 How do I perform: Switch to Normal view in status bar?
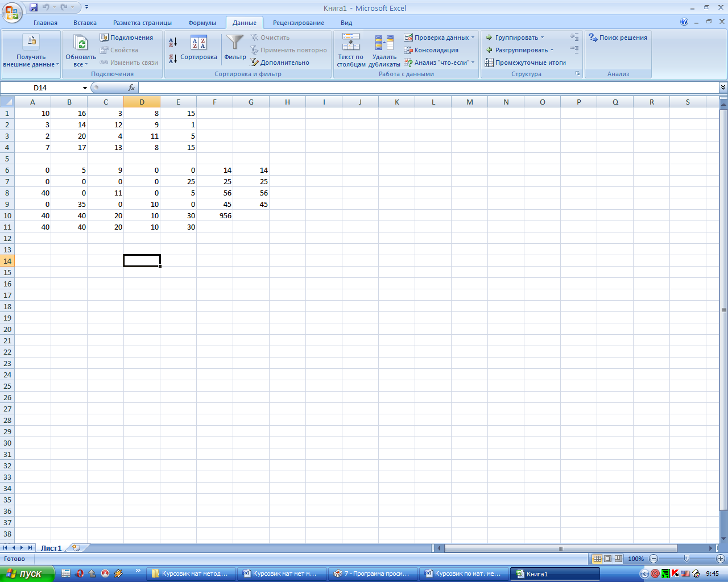click(597, 559)
